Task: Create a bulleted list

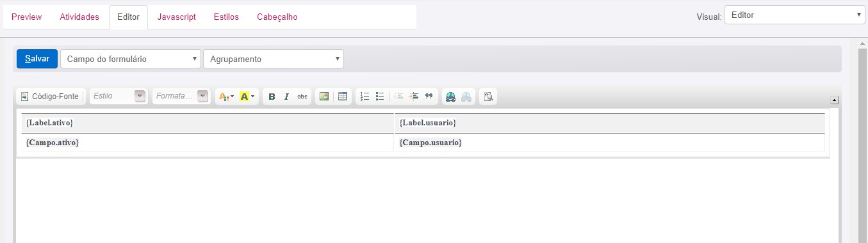Action: (x=380, y=97)
